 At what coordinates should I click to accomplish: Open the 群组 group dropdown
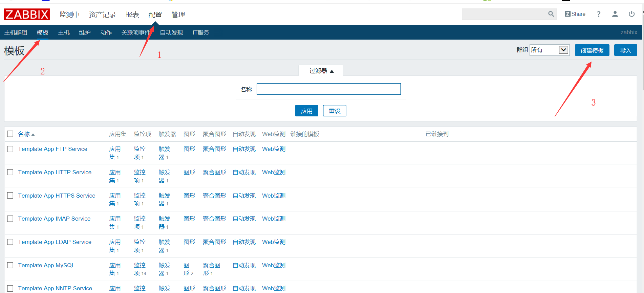tap(549, 50)
